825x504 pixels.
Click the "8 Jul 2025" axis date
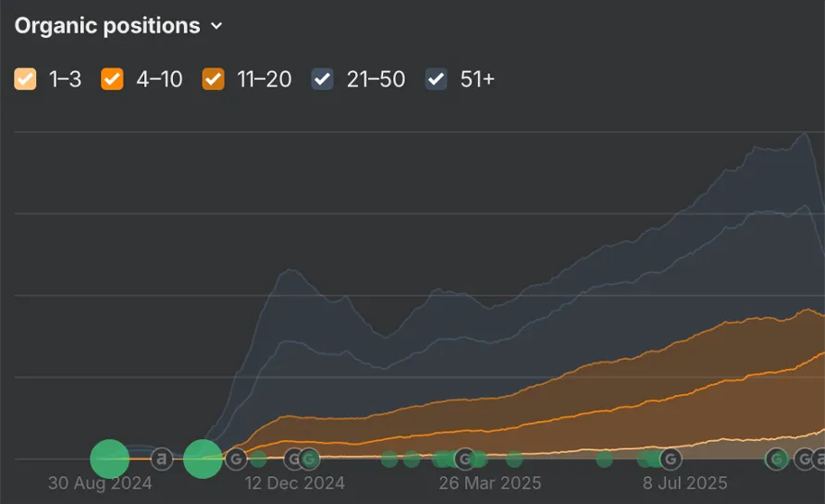[x=685, y=483]
